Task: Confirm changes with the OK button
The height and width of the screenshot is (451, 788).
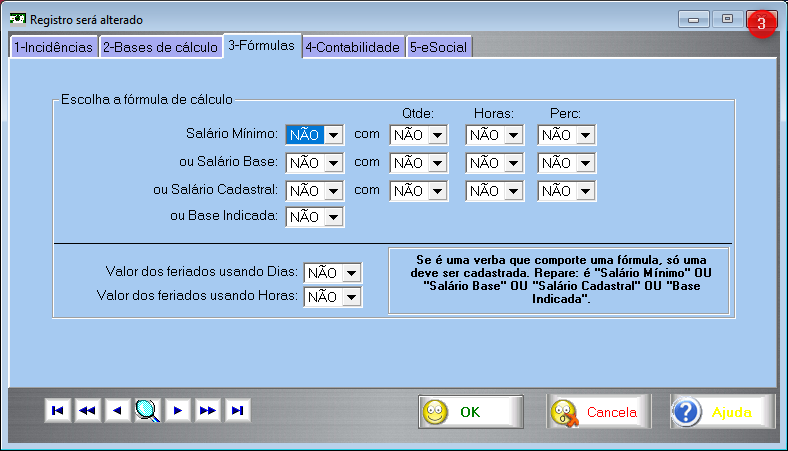Action: coord(470,412)
